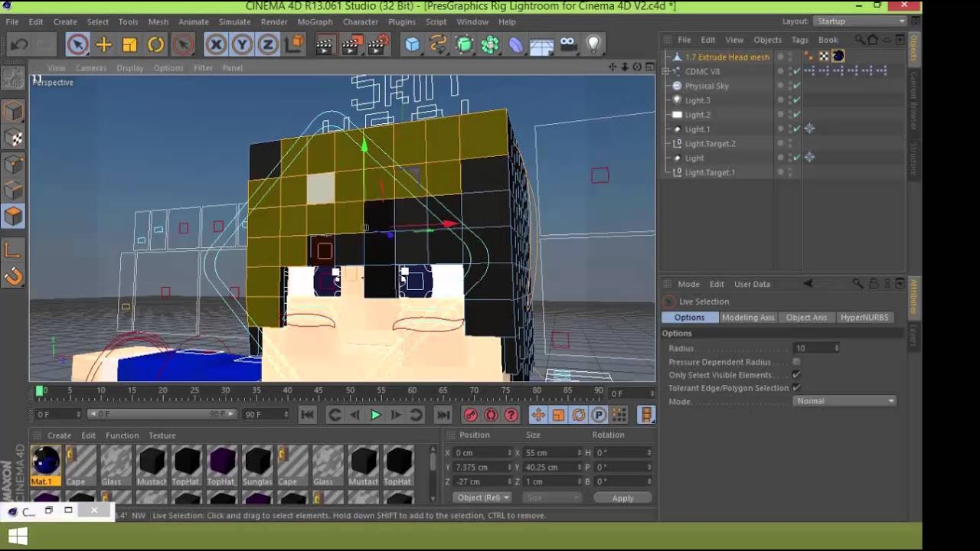Open the Layout dropdown showing Startup
980x551 pixels.
[x=860, y=21]
